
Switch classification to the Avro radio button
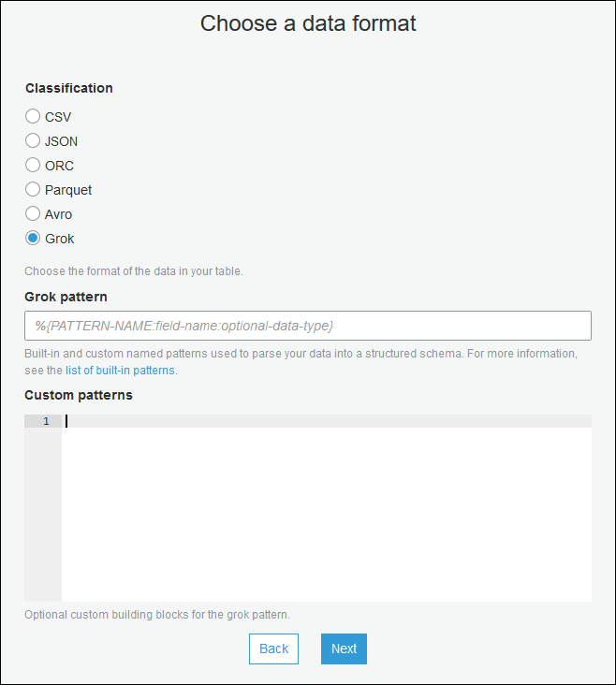point(33,214)
